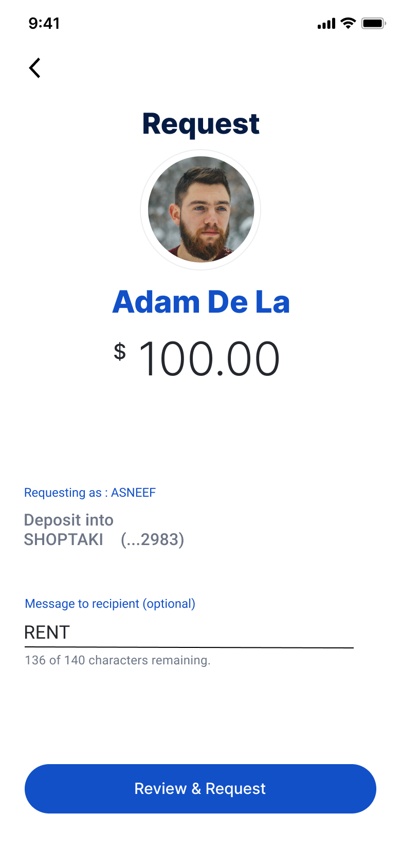
Task: Focus the RENT message text field
Action: [x=188, y=632]
